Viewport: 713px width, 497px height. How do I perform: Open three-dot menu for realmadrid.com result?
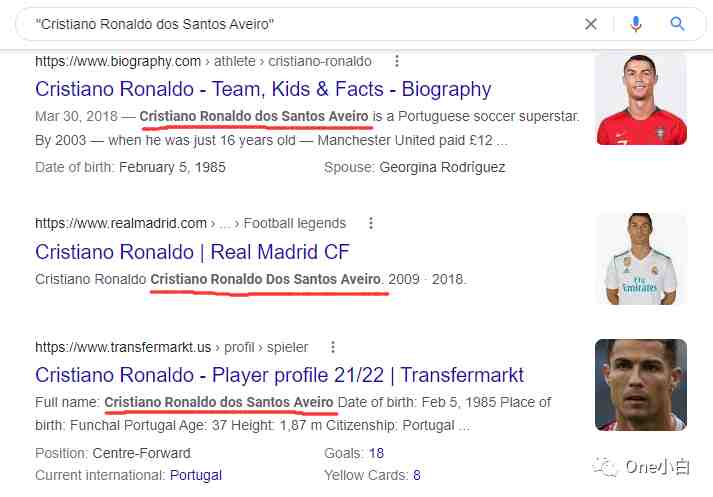(x=371, y=223)
